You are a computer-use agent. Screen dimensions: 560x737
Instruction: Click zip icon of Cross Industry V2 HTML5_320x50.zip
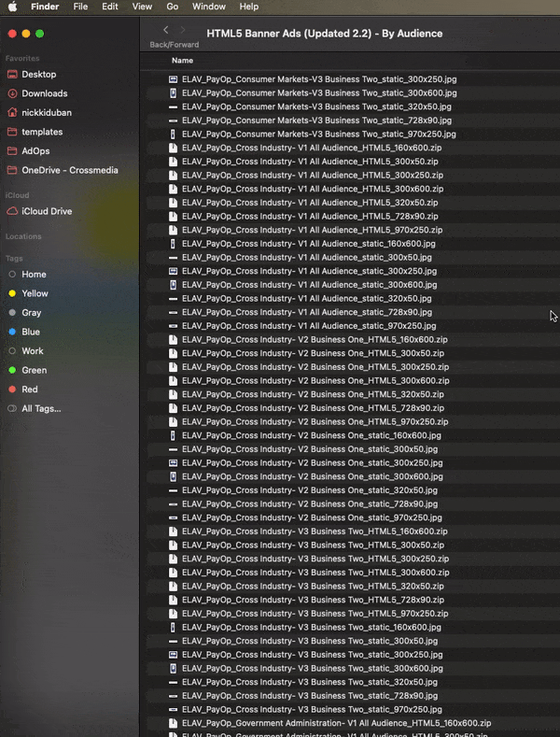tap(173, 394)
